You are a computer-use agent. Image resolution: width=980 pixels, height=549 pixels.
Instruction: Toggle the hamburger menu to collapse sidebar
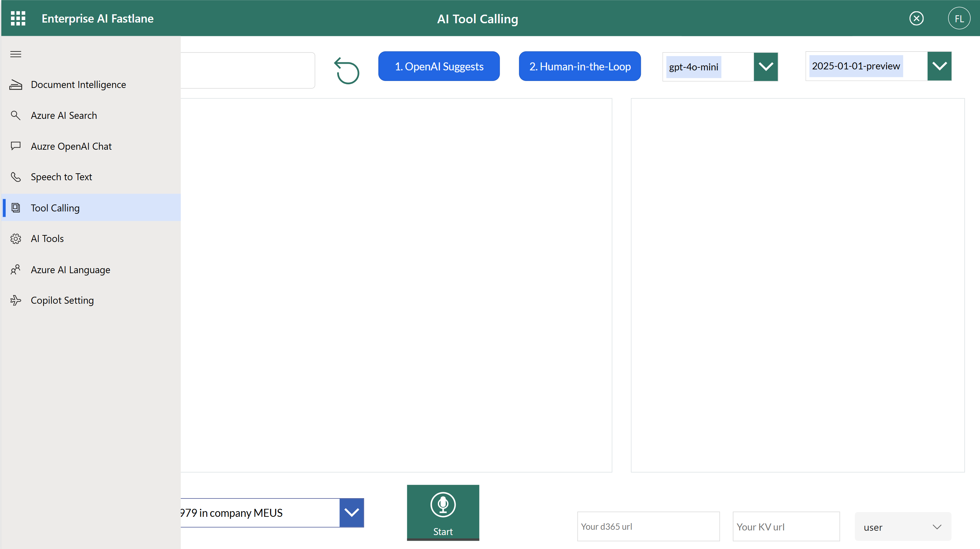point(16,54)
